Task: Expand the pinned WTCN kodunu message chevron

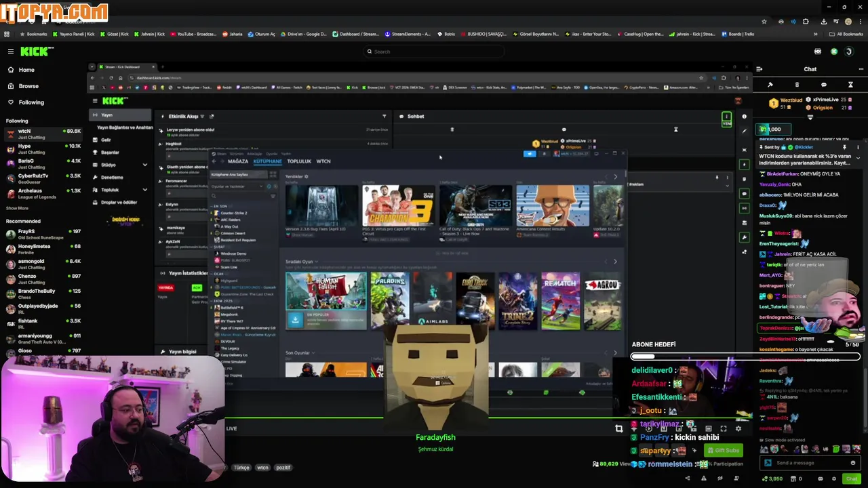Action: pyautogui.click(x=858, y=158)
